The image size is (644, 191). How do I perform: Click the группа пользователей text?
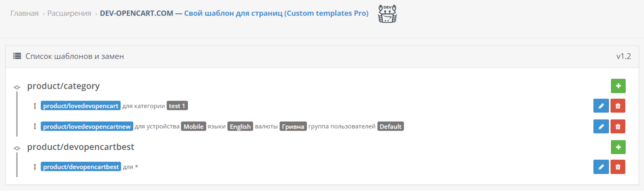342,127
